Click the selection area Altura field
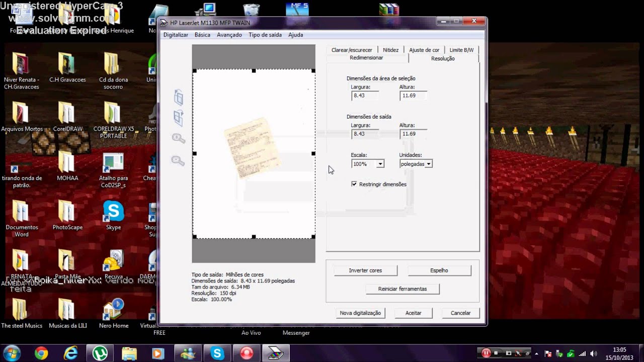 pos(414,96)
